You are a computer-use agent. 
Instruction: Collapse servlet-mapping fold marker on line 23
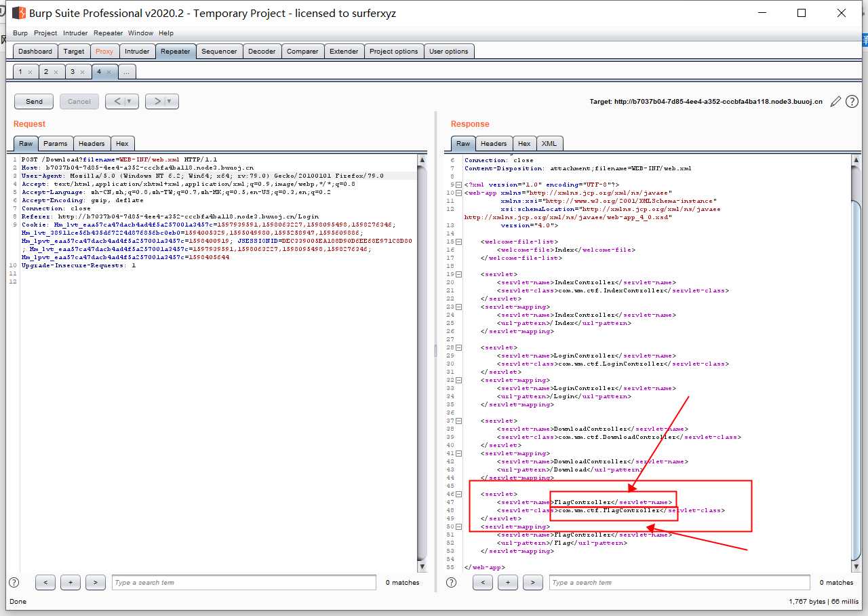click(459, 307)
